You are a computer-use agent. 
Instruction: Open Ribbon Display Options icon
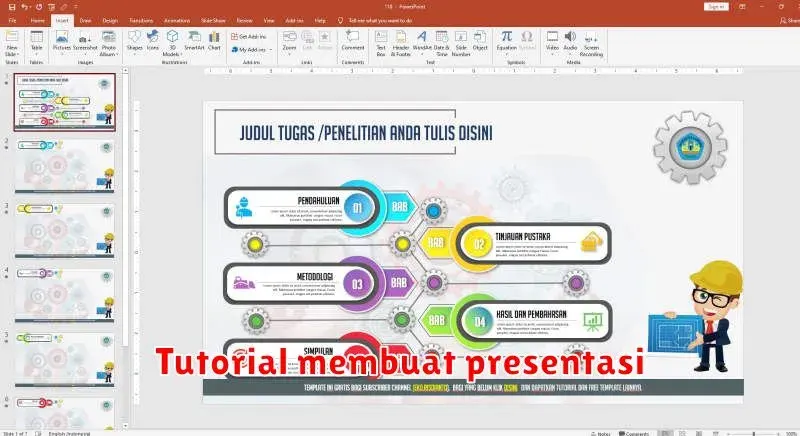point(742,7)
